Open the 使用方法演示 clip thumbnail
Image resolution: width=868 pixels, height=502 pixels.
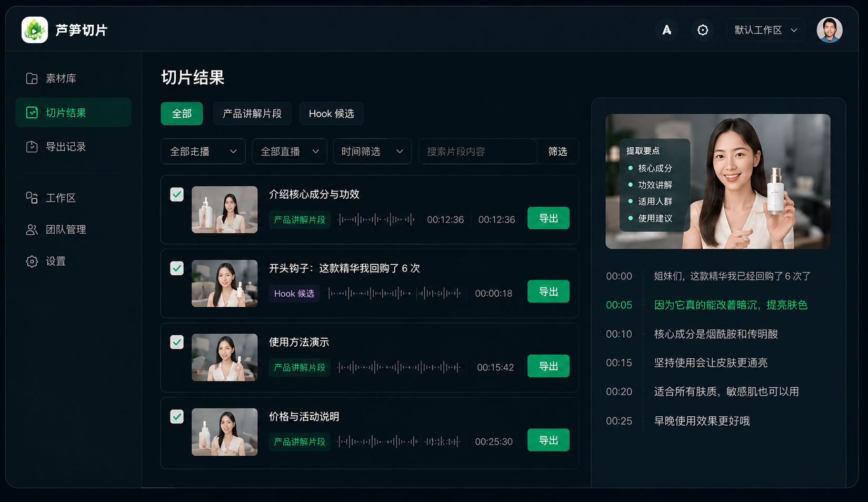[225, 358]
